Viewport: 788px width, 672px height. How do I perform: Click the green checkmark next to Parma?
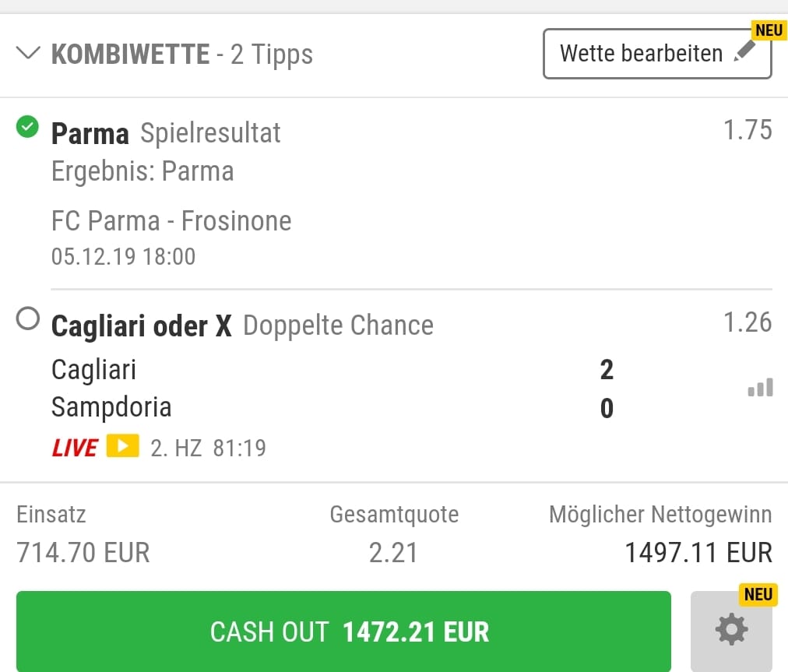(x=28, y=127)
